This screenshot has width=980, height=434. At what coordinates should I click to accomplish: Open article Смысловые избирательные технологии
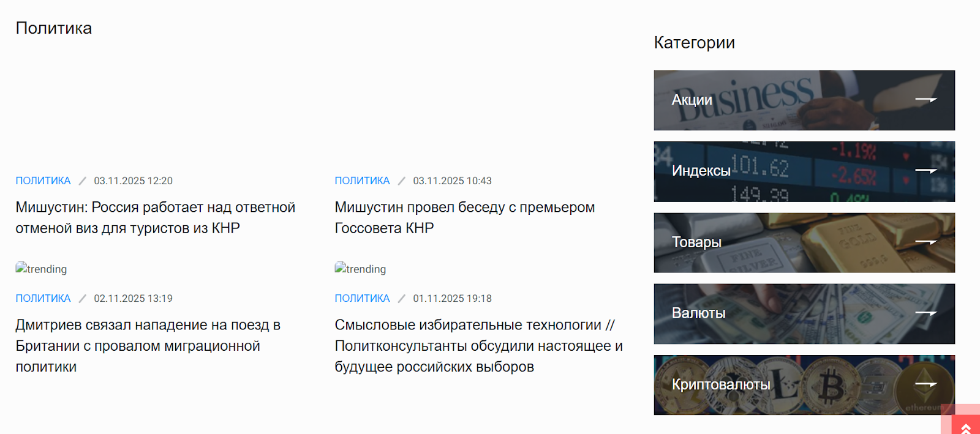pyautogui.click(x=478, y=346)
